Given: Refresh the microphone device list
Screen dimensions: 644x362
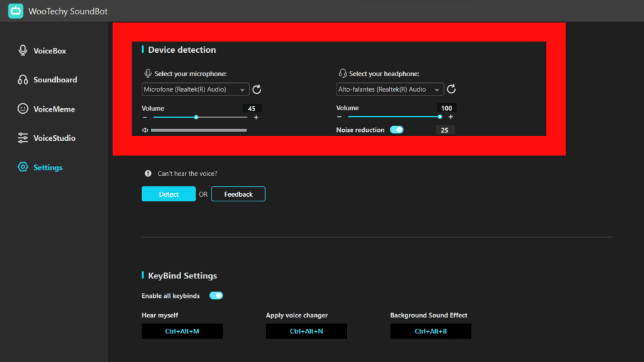Looking at the screenshot, I should pyautogui.click(x=257, y=90).
